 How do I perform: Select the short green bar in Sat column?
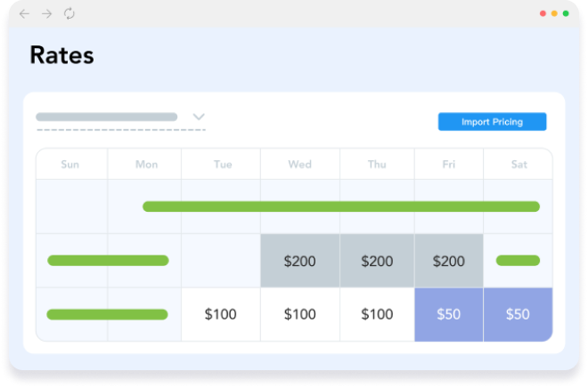(x=518, y=261)
